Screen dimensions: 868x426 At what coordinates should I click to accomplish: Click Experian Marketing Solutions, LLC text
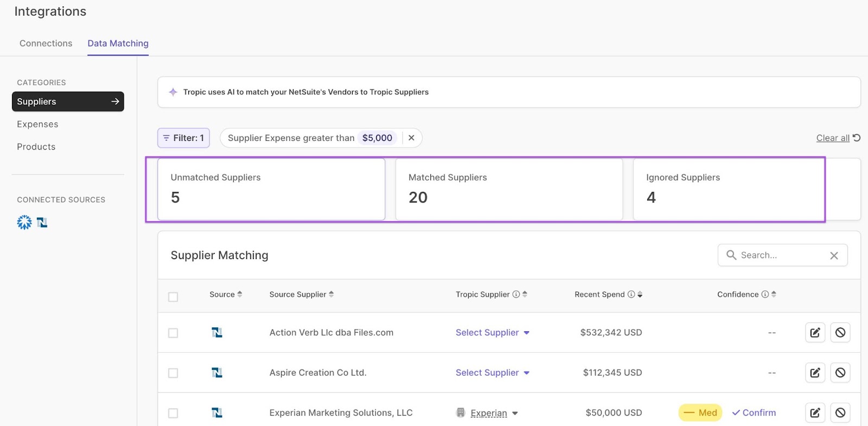tap(341, 413)
